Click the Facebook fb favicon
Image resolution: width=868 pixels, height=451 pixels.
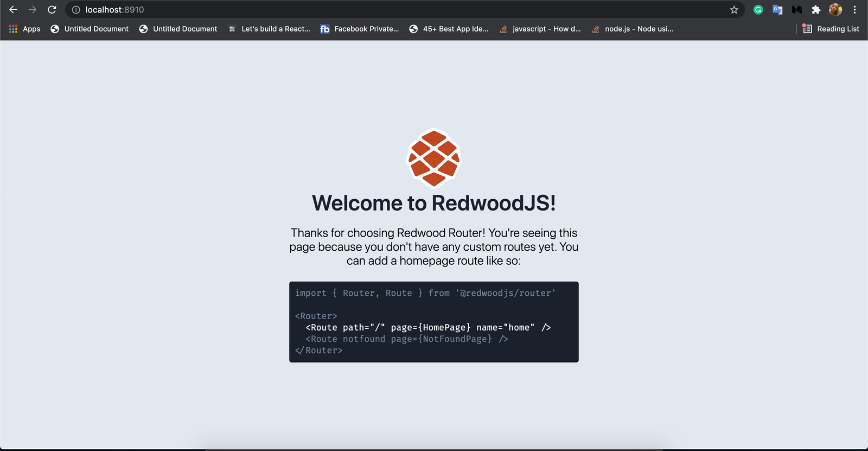pyautogui.click(x=325, y=29)
